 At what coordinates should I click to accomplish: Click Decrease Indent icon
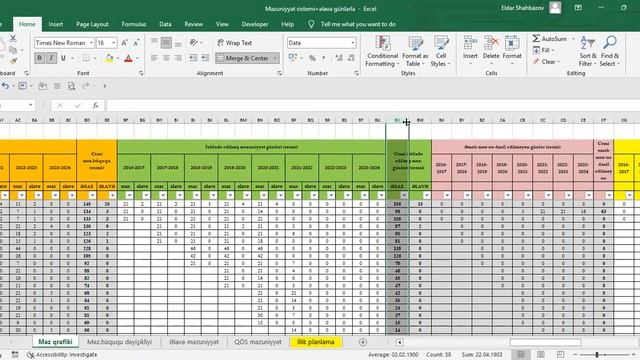[193, 58]
